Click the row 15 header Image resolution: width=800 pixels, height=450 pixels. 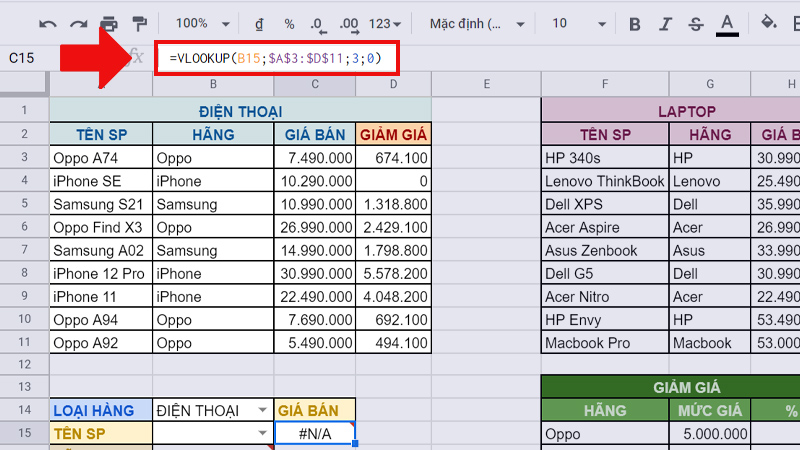[24, 433]
